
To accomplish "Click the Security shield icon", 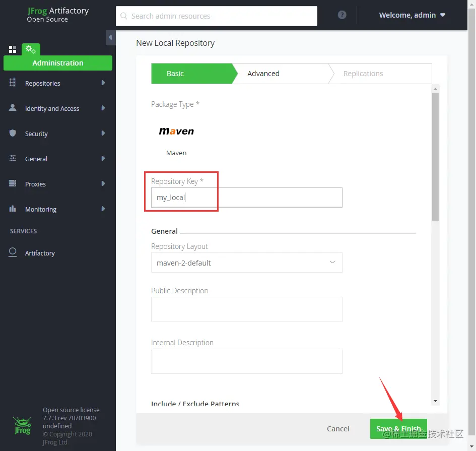I will click(13, 133).
